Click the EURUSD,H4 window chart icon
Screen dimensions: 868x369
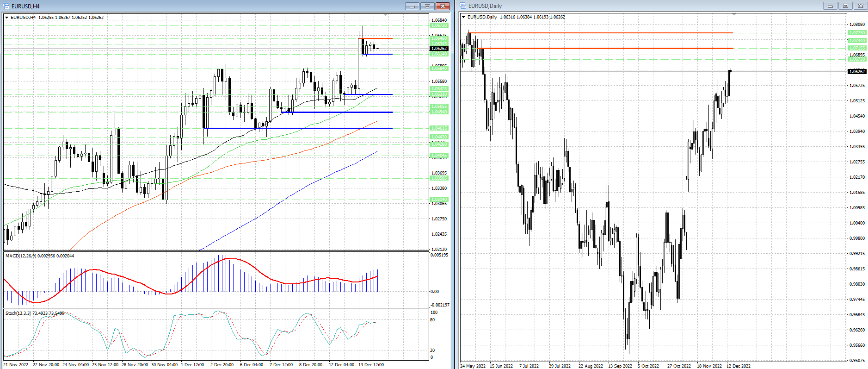pos(6,6)
